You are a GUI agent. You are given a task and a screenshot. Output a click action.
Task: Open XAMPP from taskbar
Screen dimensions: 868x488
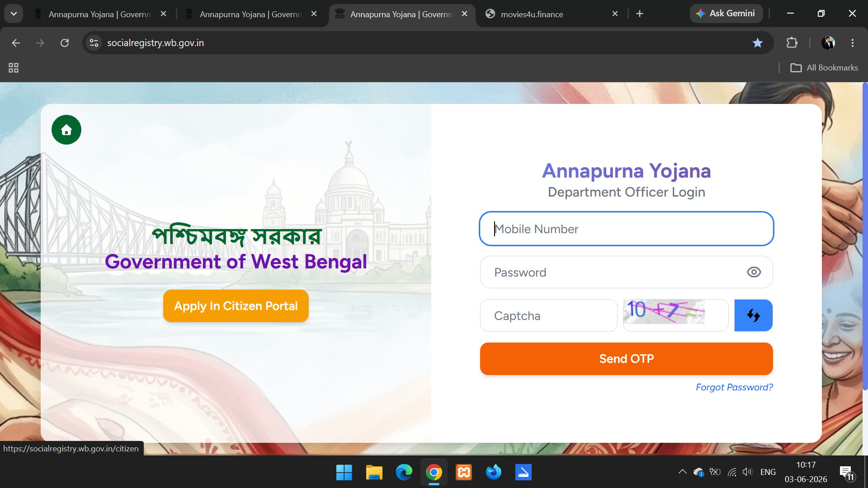(x=463, y=473)
